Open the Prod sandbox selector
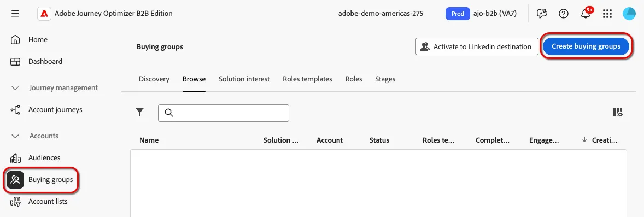 [x=458, y=14]
